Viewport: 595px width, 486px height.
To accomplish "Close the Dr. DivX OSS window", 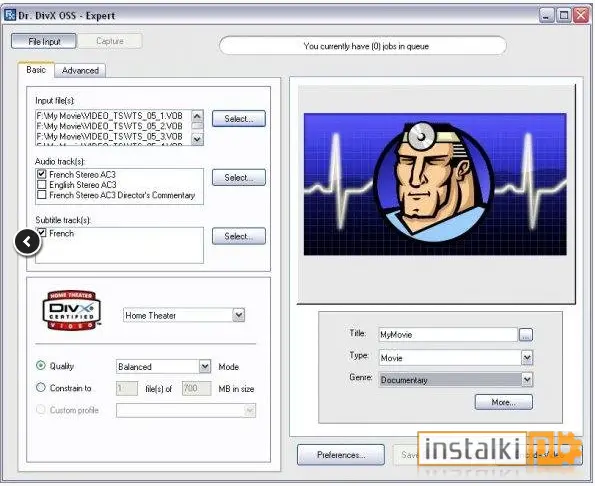I will 581,16.
